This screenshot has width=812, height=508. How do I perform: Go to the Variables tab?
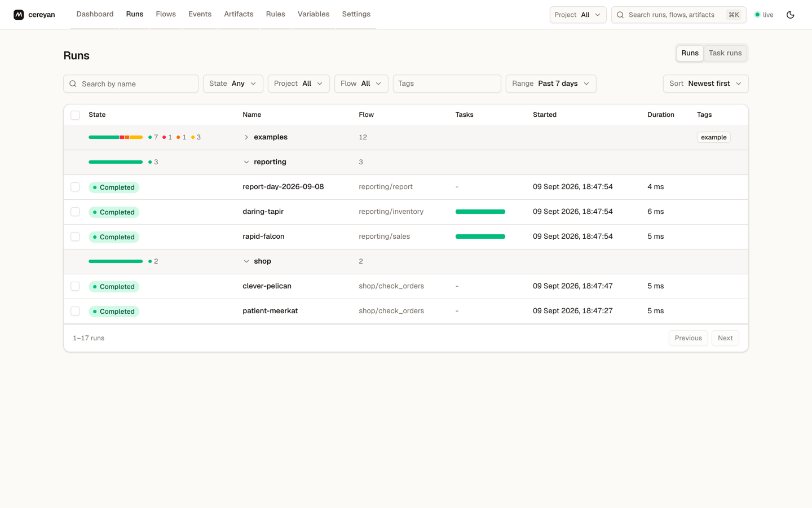click(314, 14)
